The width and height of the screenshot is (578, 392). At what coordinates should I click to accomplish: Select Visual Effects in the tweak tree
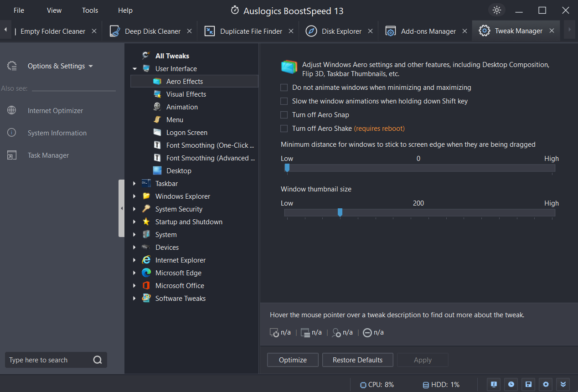pyautogui.click(x=186, y=94)
